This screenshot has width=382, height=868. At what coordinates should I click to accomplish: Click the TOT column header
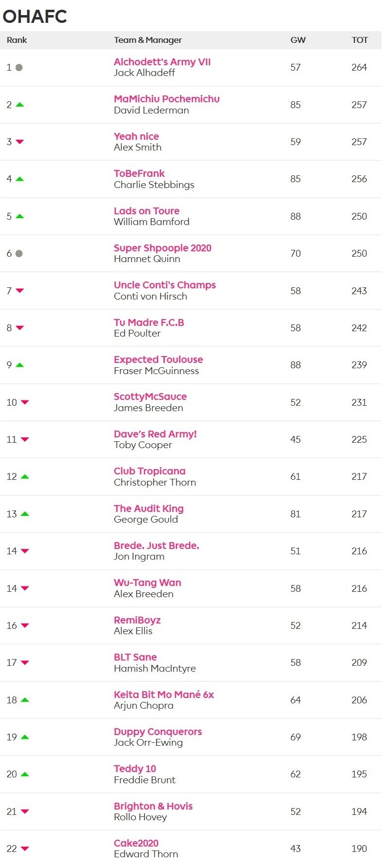coord(360,40)
